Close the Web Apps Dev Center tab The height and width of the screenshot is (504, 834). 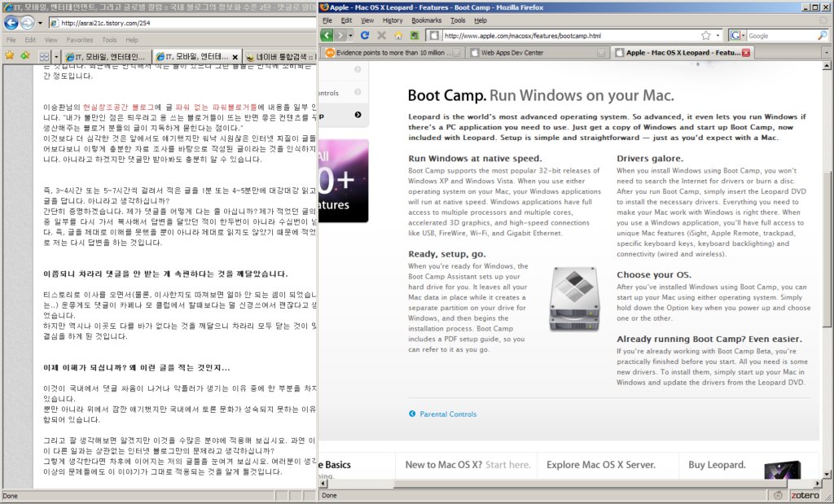(x=601, y=53)
